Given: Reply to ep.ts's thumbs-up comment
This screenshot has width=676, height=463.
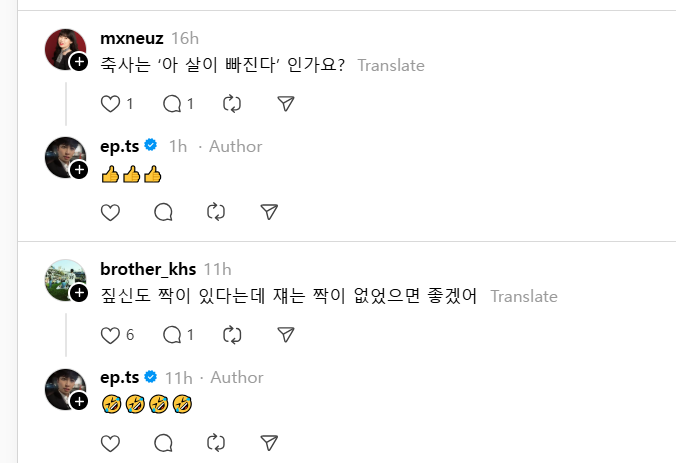Looking at the screenshot, I should tap(163, 211).
